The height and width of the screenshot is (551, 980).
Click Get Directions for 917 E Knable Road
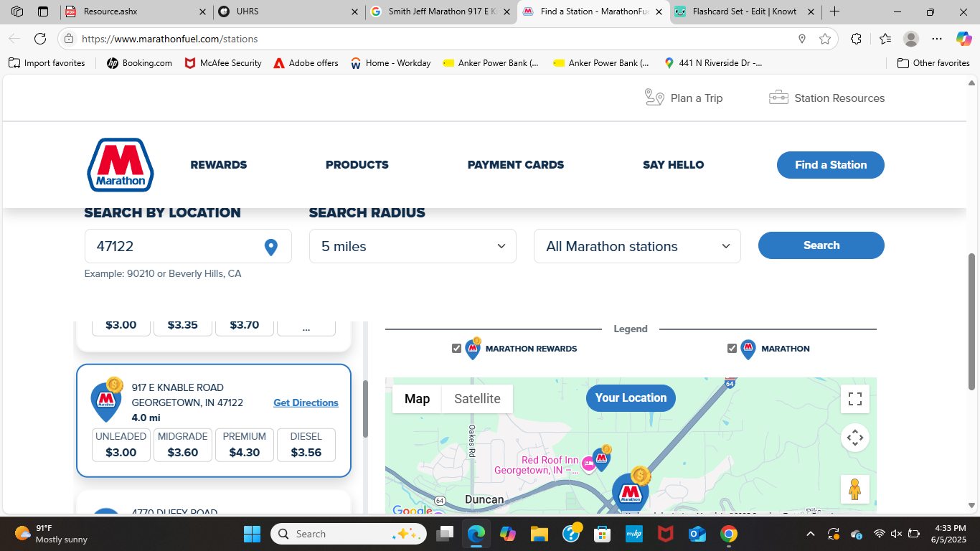[x=306, y=402]
